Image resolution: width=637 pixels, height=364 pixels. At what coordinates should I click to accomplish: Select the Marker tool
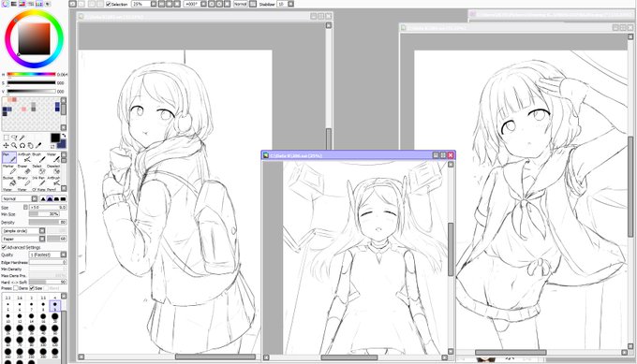point(9,169)
